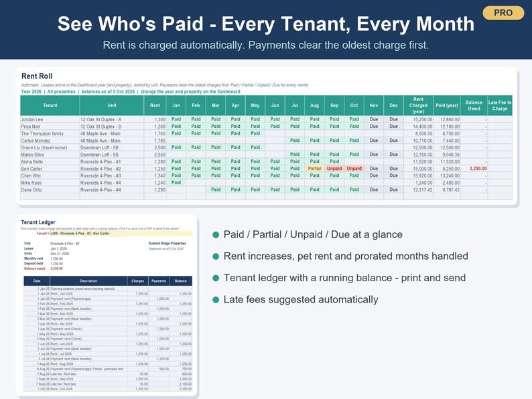This screenshot has height=399, width=532.
Task: Select 'The Thompson family' tenant cell
Action: click(x=50, y=134)
